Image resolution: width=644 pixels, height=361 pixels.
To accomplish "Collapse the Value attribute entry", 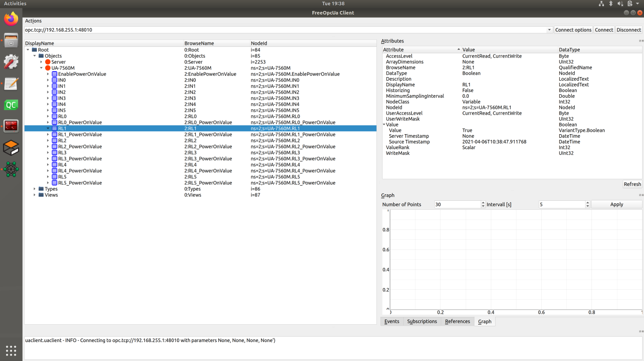I will 384,124.
